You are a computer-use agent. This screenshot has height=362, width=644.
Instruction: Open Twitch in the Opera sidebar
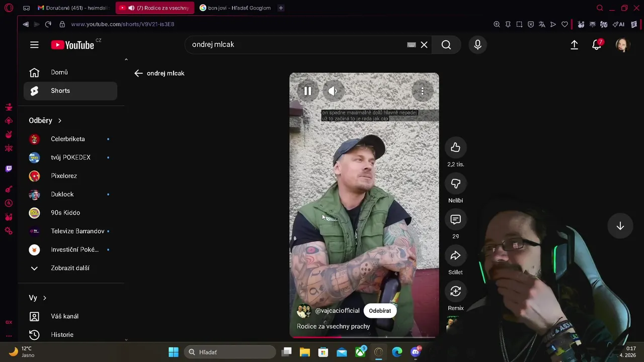tap(9, 169)
